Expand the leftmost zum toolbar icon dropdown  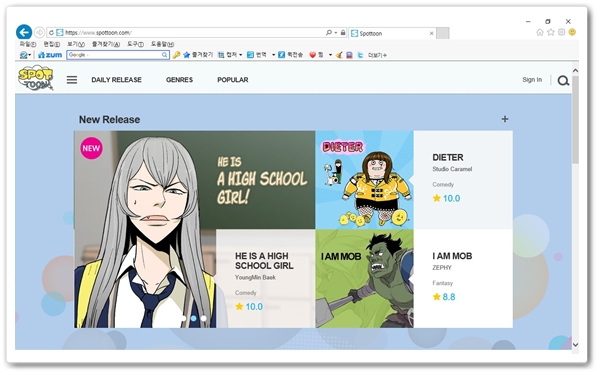(x=30, y=55)
